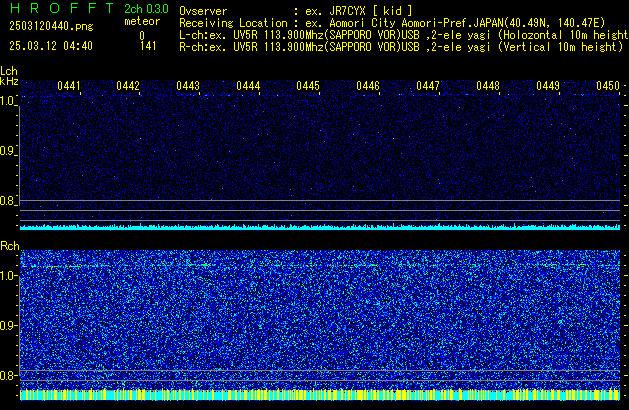The height and width of the screenshot is (410, 629).
Task: Click the 0445 time marker
Action: (x=308, y=86)
